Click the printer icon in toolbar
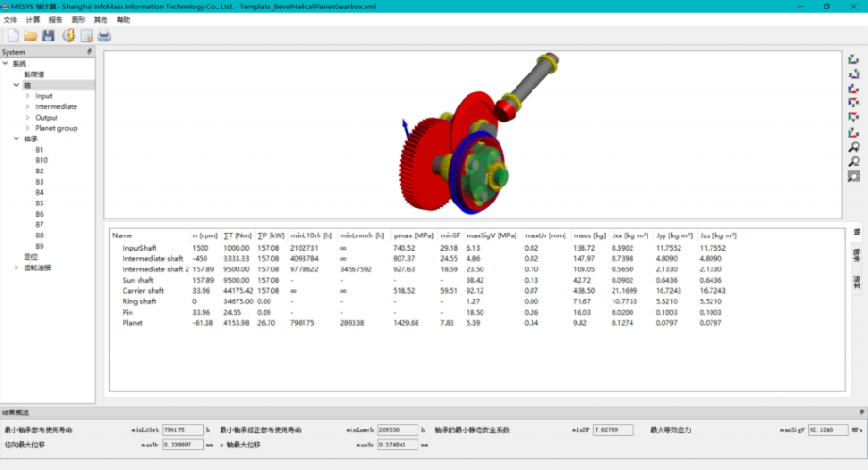868x470 pixels. point(105,36)
